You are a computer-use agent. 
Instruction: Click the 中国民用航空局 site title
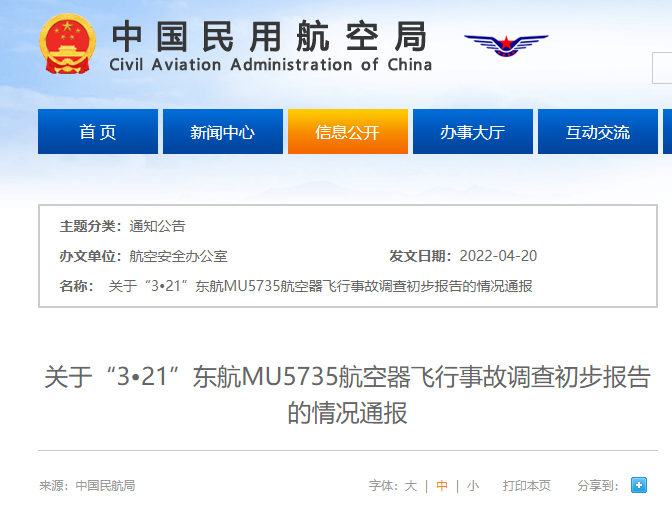point(270,36)
